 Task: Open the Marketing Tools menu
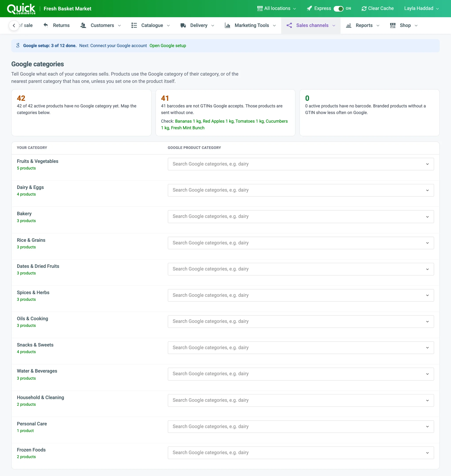250,25
